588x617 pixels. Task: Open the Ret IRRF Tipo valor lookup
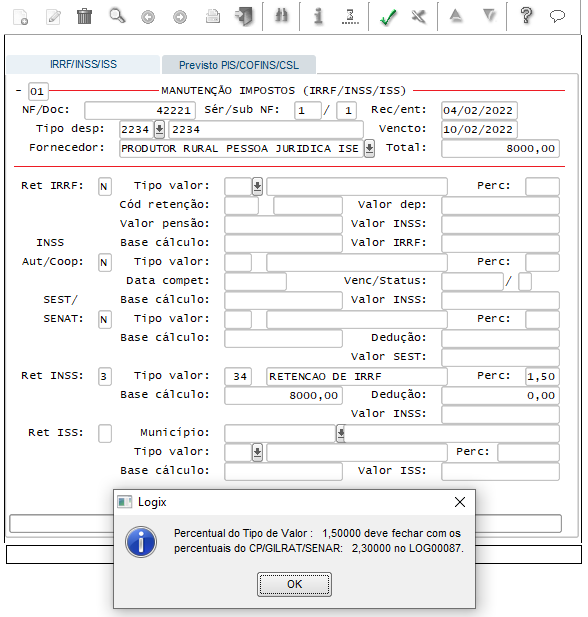click(257, 187)
